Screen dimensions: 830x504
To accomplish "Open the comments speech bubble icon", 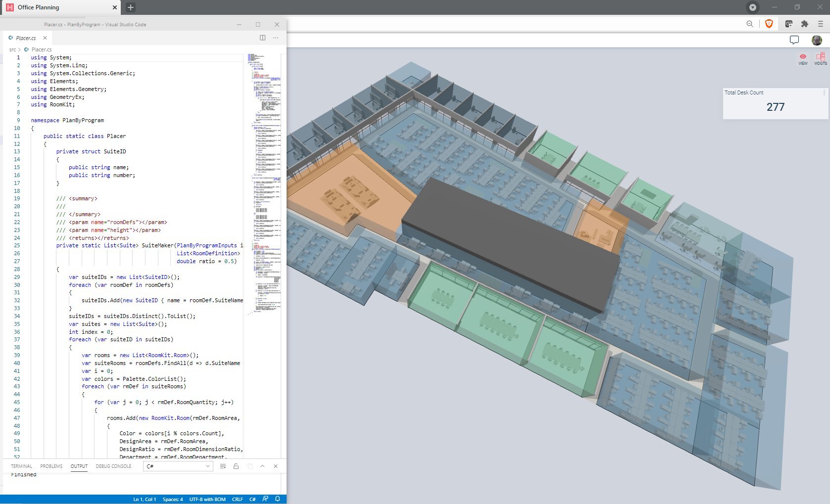I will point(794,40).
